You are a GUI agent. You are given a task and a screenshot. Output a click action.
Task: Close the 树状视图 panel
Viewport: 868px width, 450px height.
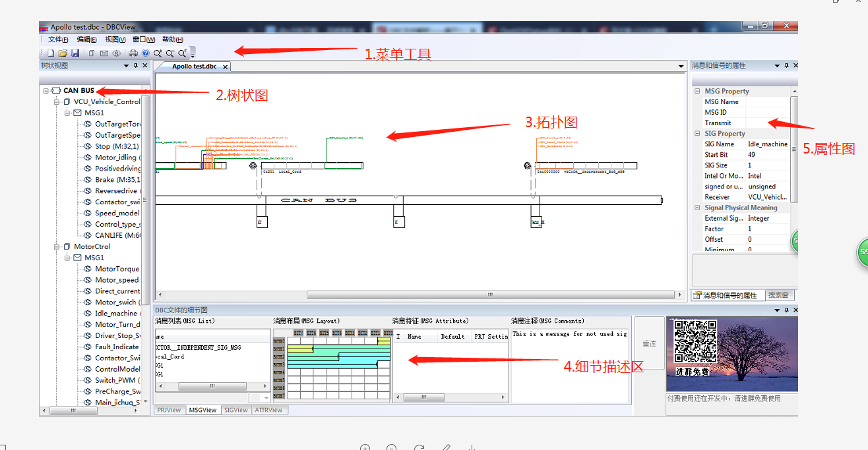(x=146, y=66)
